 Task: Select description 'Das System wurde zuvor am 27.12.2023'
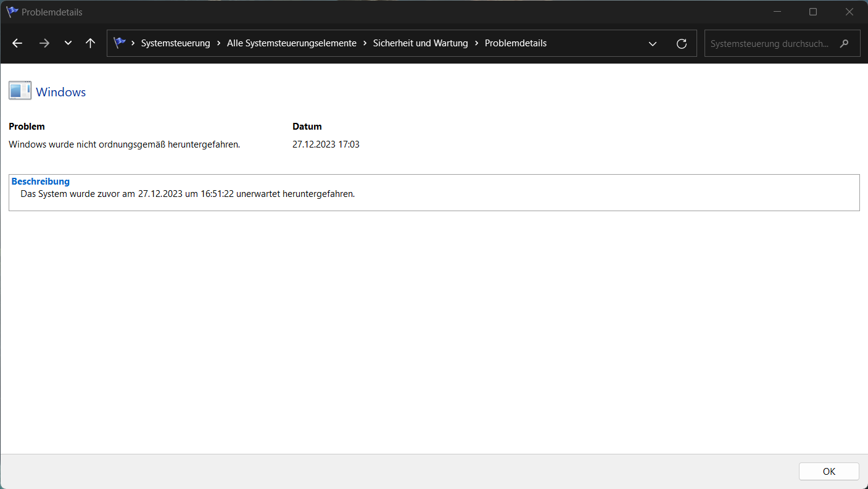coord(102,194)
